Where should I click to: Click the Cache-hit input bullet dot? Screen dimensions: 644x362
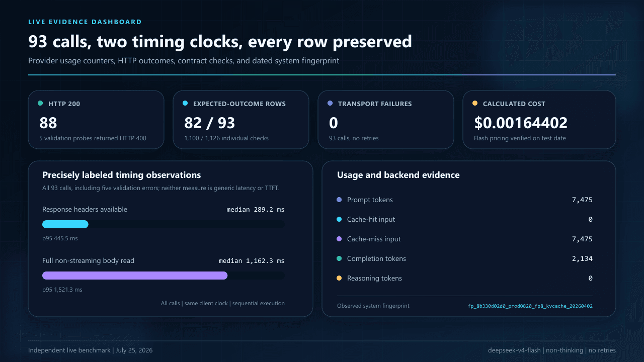[339, 219]
